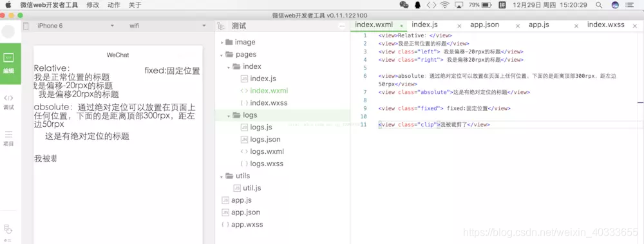Click the Wi-Fi status icon in menu bar
644x244 pixels.
pyautogui.click(x=445, y=5)
